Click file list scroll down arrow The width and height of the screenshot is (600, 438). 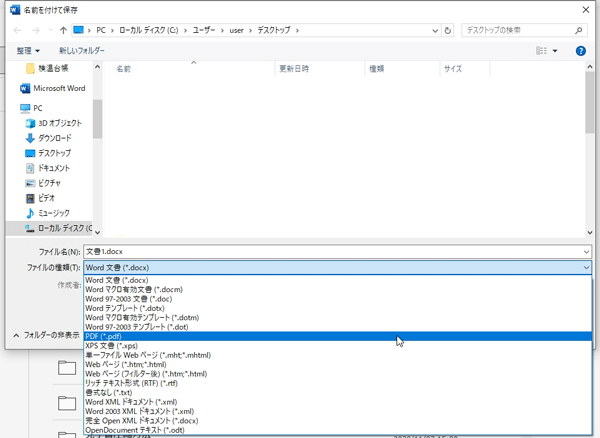pos(589,232)
